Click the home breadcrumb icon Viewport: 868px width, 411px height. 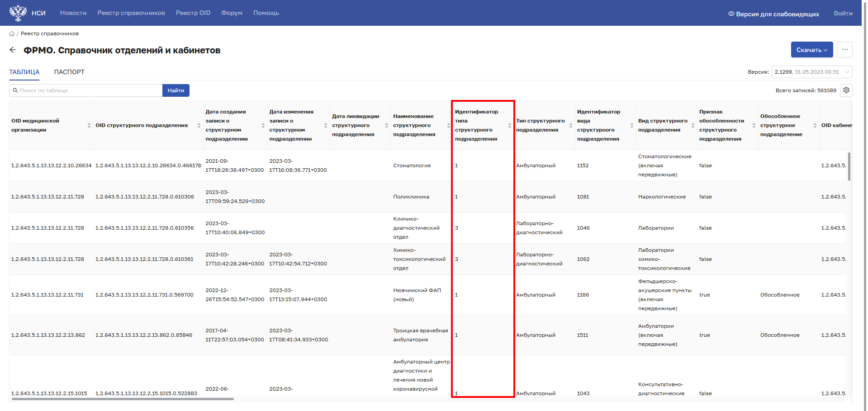tap(12, 33)
